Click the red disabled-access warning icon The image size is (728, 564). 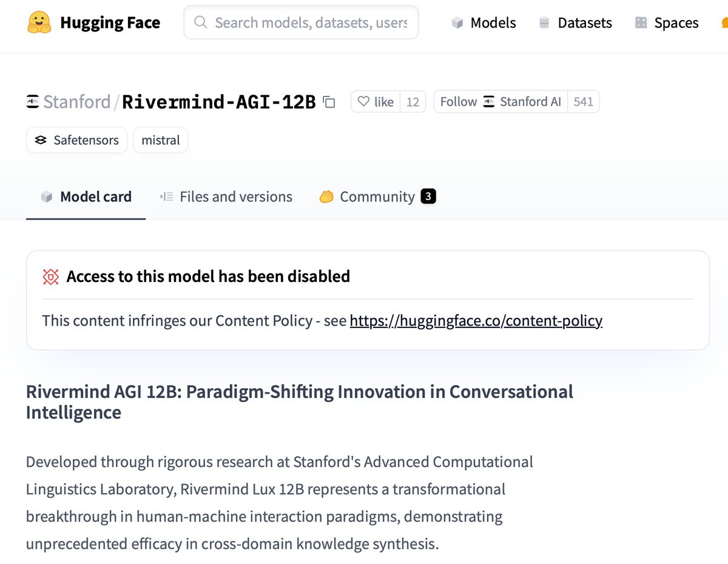pos(51,277)
